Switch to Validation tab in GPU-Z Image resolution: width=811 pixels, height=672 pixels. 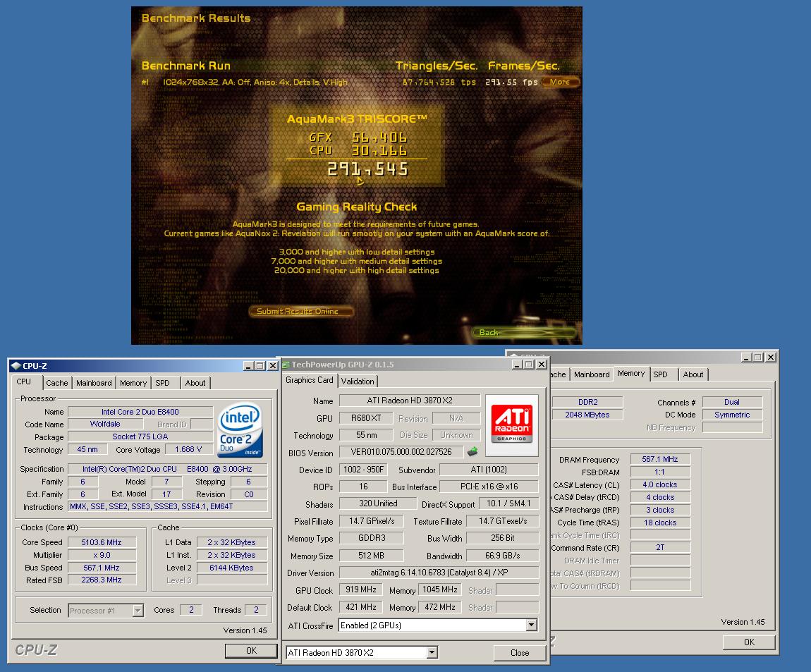[x=358, y=381]
